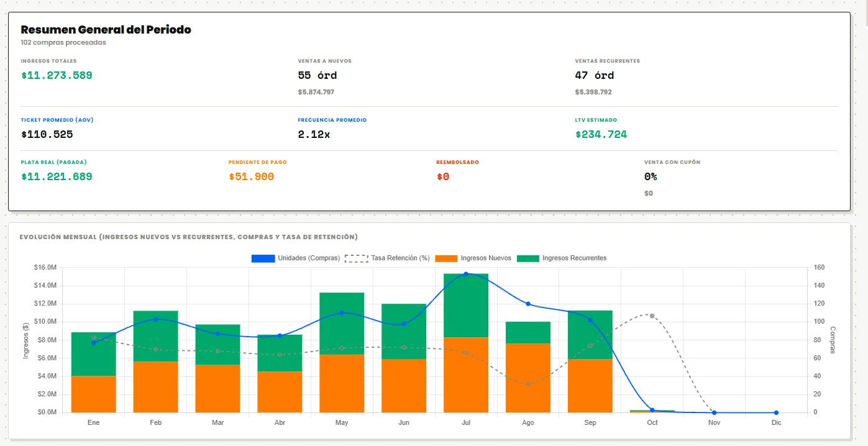Click the "VENTA CON CUPÓN" label
This screenshot has width=868, height=446.
[672, 162]
